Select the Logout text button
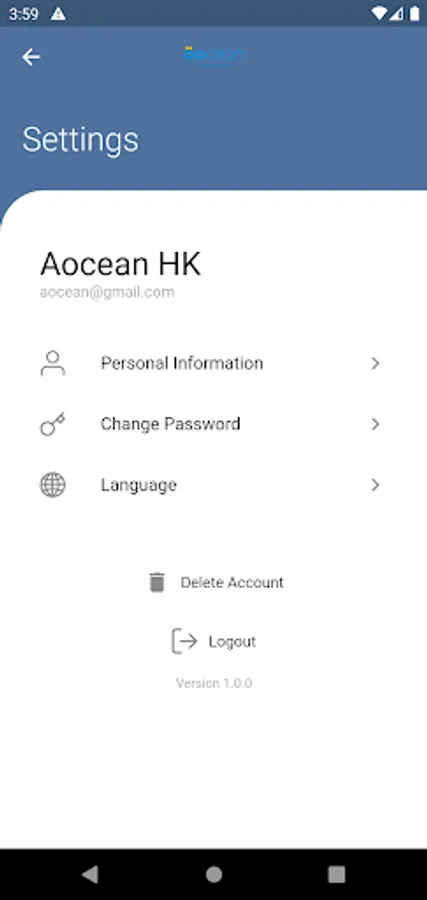 pyautogui.click(x=232, y=642)
